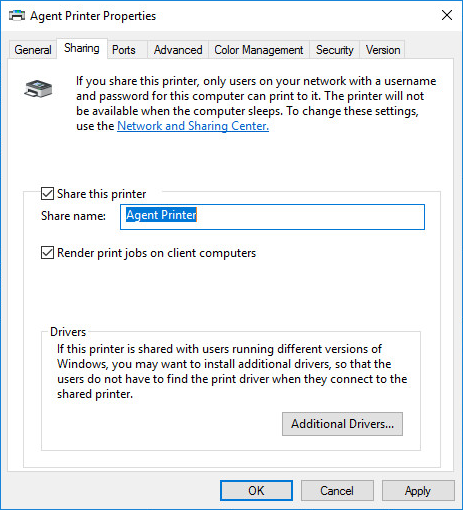This screenshot has width=463, height=510.
Task: Confirm changes with the OK button
Action: [256, 491]
